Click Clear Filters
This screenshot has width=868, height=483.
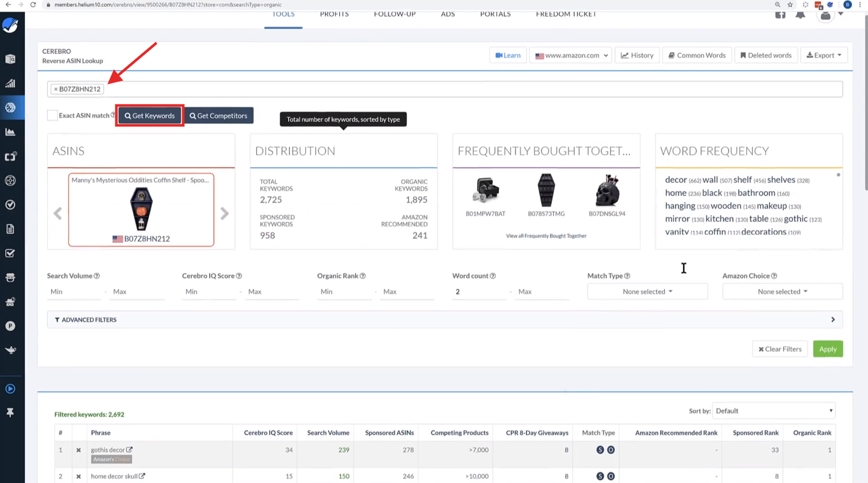coord(780,349)
